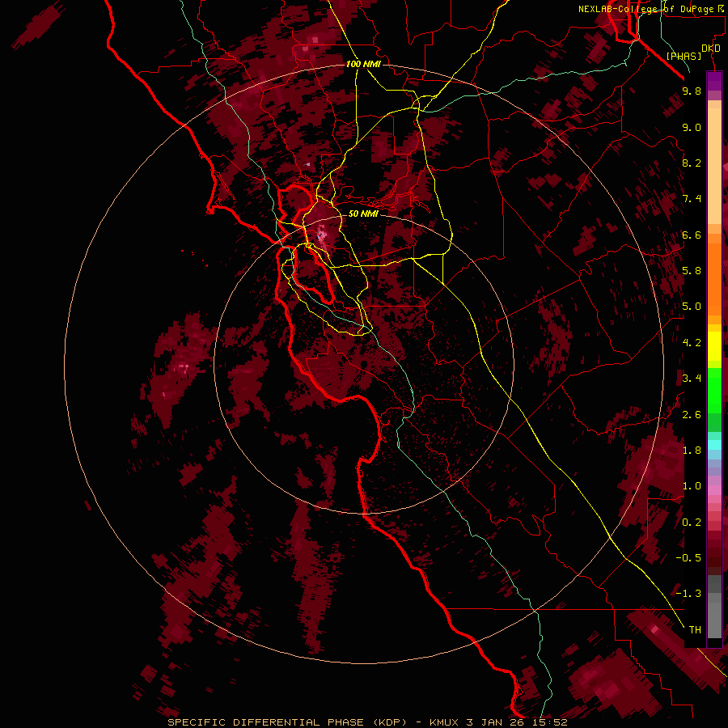Viewport: 728px width, 728px height.
Task: Click the 7.4 value on color scale
Action: point(692,199)
